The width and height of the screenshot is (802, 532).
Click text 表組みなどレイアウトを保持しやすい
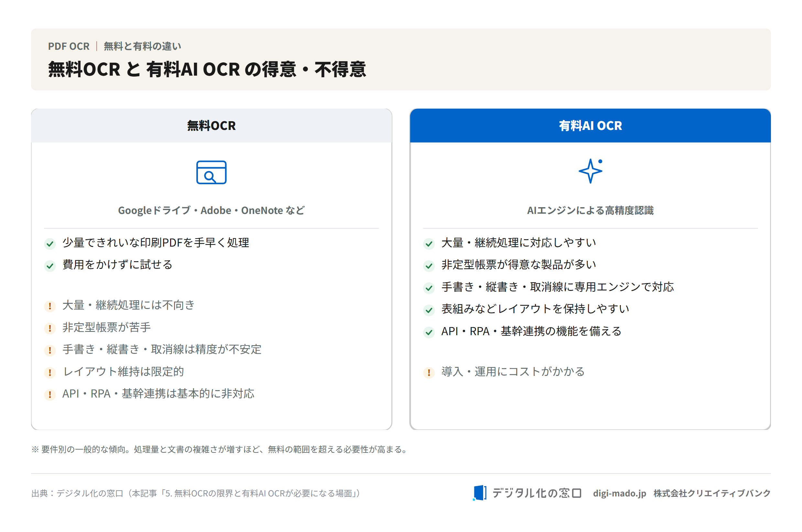click(535, 309)
